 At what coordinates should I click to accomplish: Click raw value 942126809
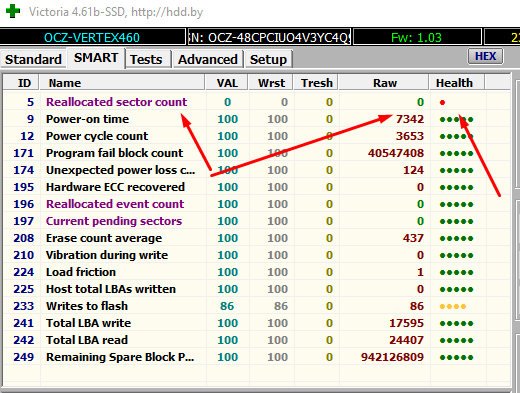click(x=392, y=357)
